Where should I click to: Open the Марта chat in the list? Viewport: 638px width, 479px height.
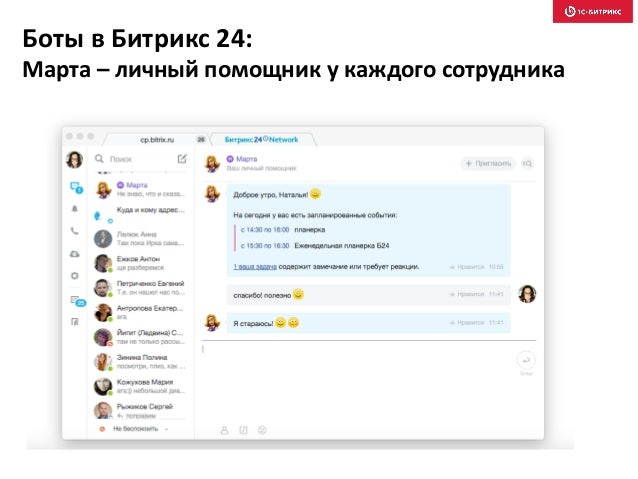(x=140, y=189)
